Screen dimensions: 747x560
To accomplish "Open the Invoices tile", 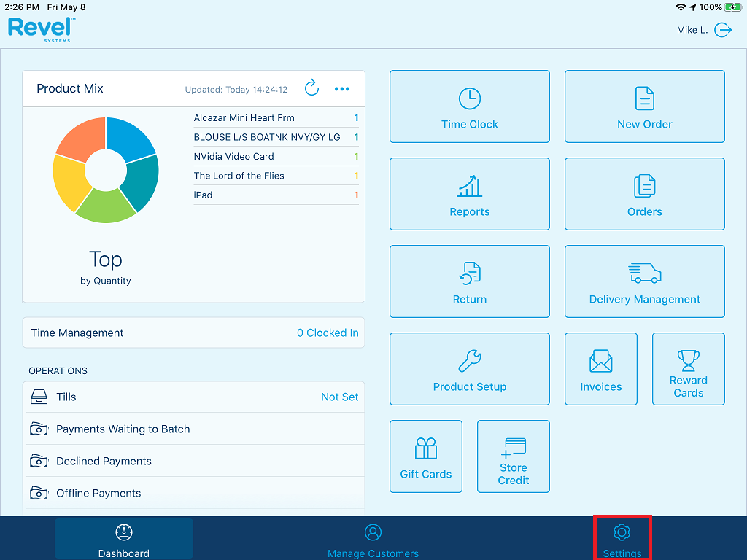I will click(x=600, y=369).
